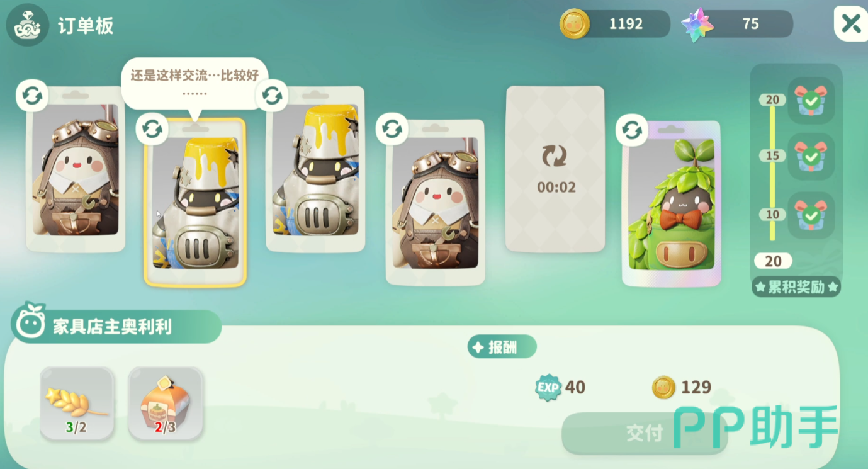Click the 报酬 rewards tab label
The image size is (868, 469).
tap(502, 347)
